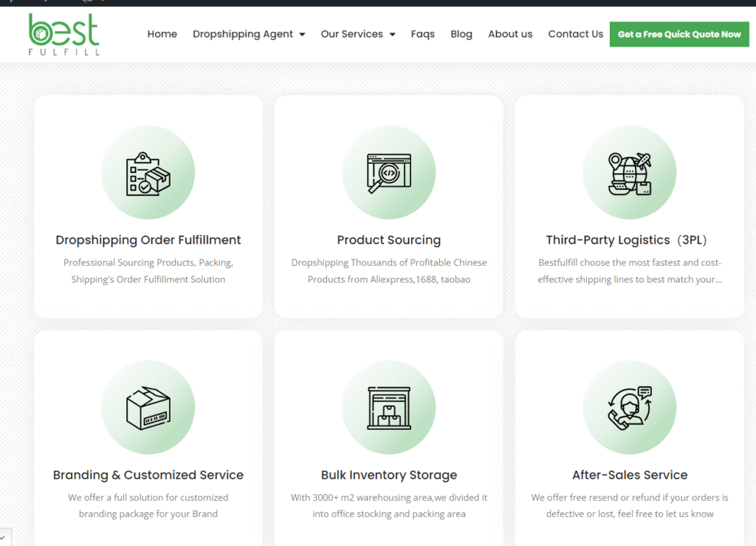The image size is (756, 546).
Task: Click text "We offer free resend or refund"
Action: tap(596, 497)
